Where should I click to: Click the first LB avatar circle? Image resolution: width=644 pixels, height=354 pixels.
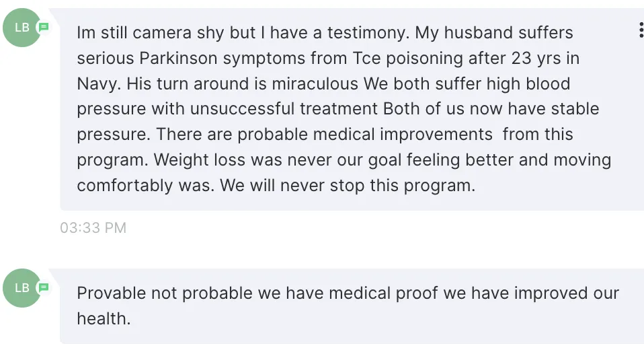click(x=22, y=28)
